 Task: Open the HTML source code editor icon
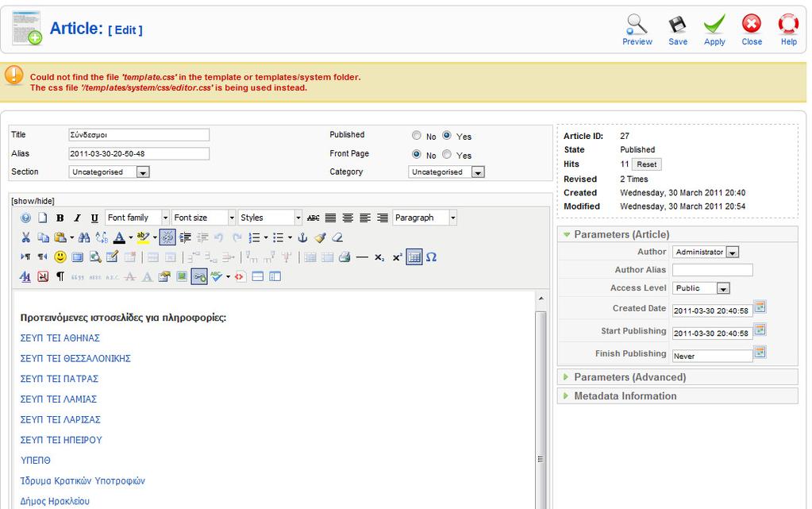tap(239, 277)
